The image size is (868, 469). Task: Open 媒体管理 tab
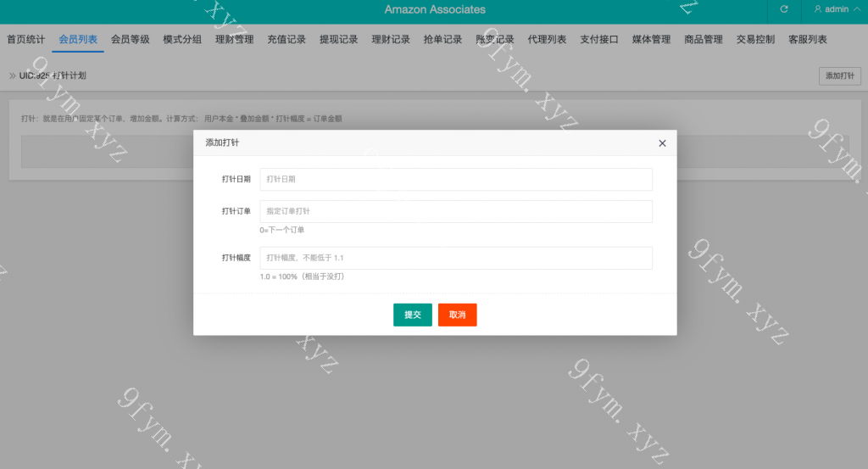click(x=651, y=39)
